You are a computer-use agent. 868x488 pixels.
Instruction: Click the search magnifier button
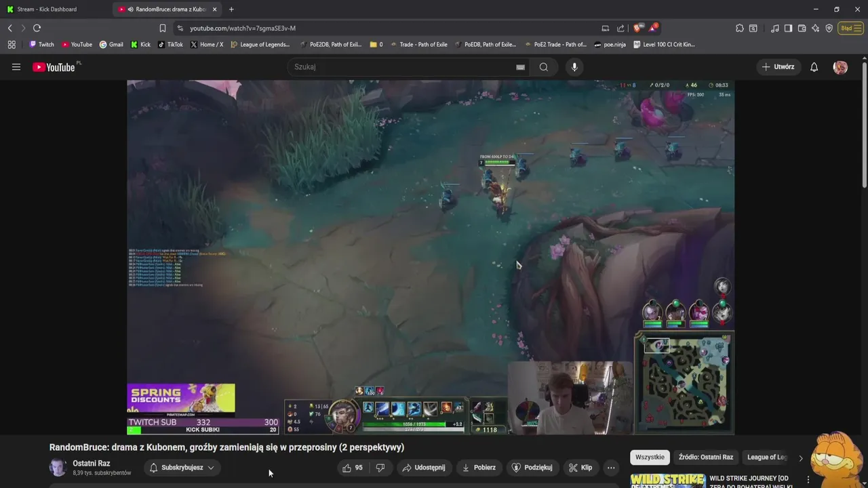[544, 67]
